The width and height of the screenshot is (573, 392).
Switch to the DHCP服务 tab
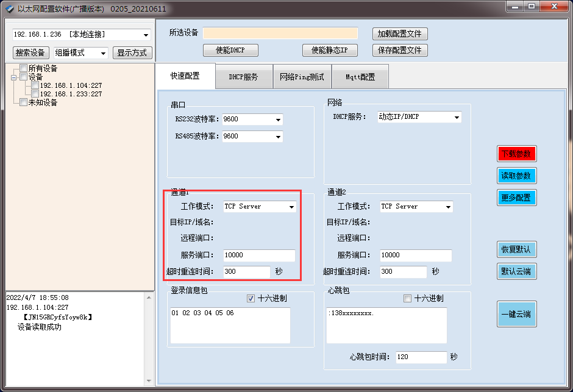tap(243, 76)
